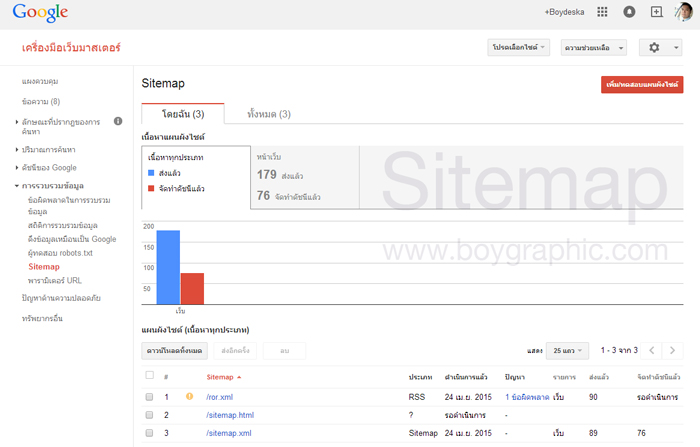Go to next page of sitemaps
This screenshot has height=447, width=700.
point(673,351)
